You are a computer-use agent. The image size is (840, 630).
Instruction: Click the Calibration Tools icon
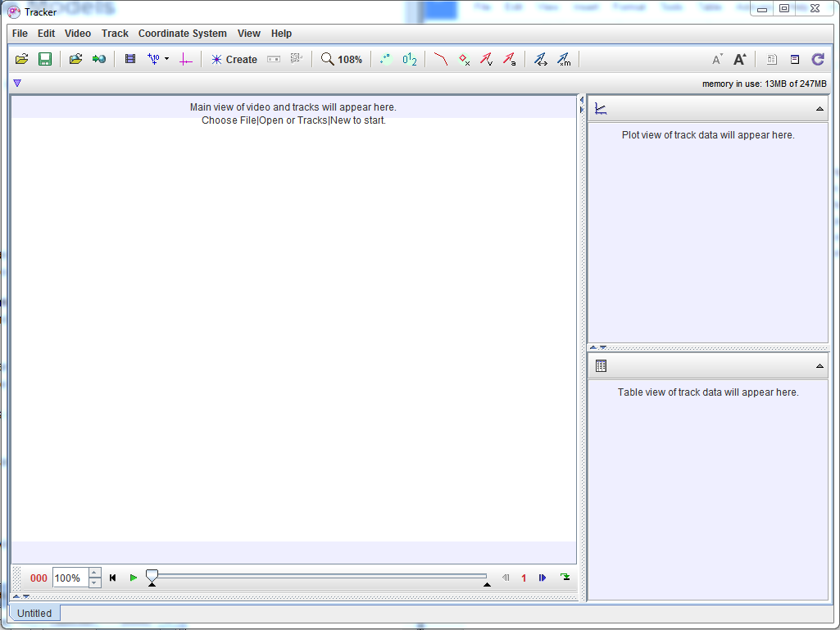(154, 59)
